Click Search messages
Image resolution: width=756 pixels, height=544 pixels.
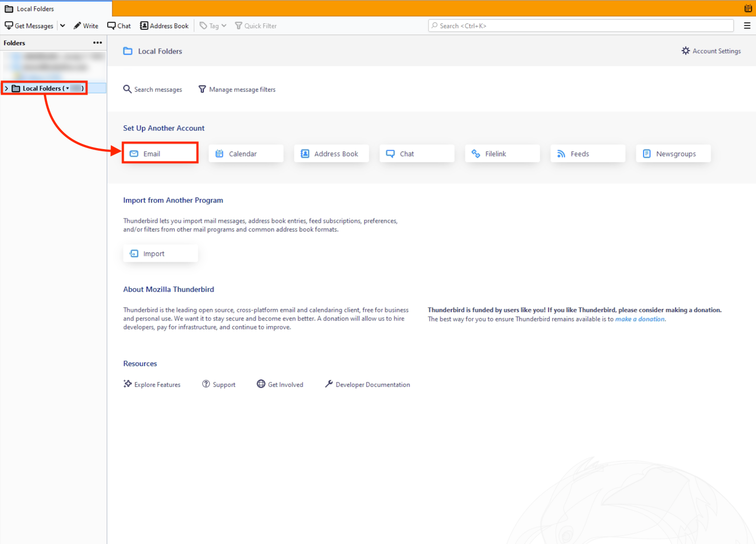coord(153,89)
